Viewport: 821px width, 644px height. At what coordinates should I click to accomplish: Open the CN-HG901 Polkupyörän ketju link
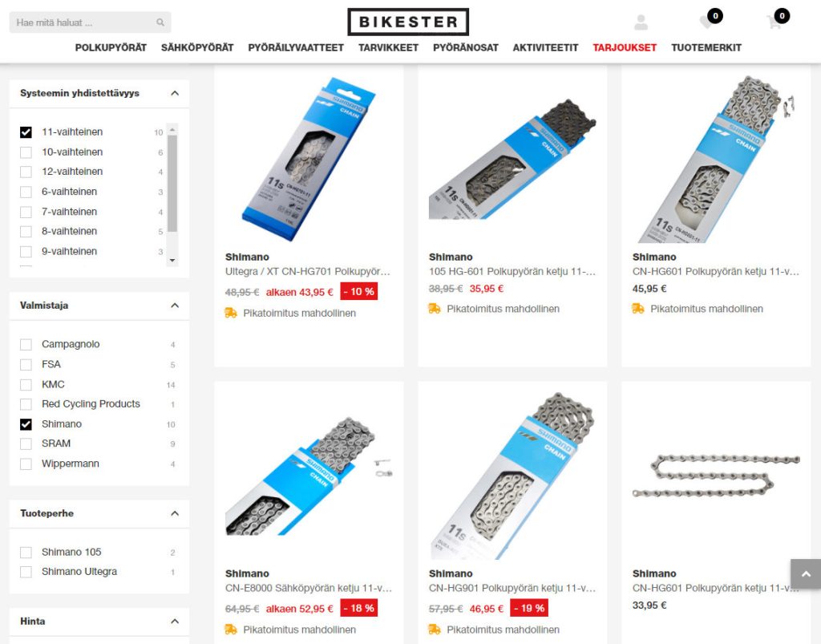click(512, 588)
